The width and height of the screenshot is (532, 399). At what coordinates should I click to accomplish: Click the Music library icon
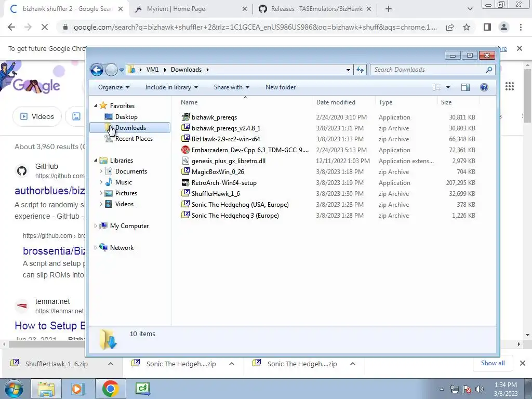click(x=109, y=182)
